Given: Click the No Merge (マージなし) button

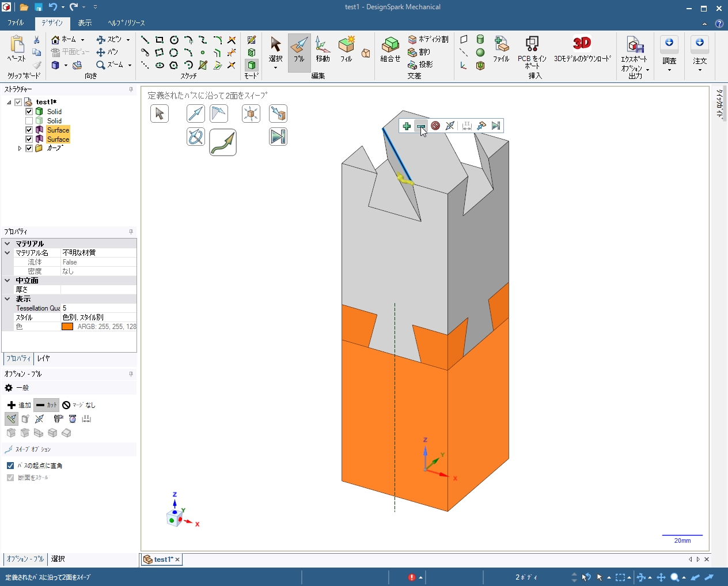Looking at the screenshot, I should tap(79, 405).
